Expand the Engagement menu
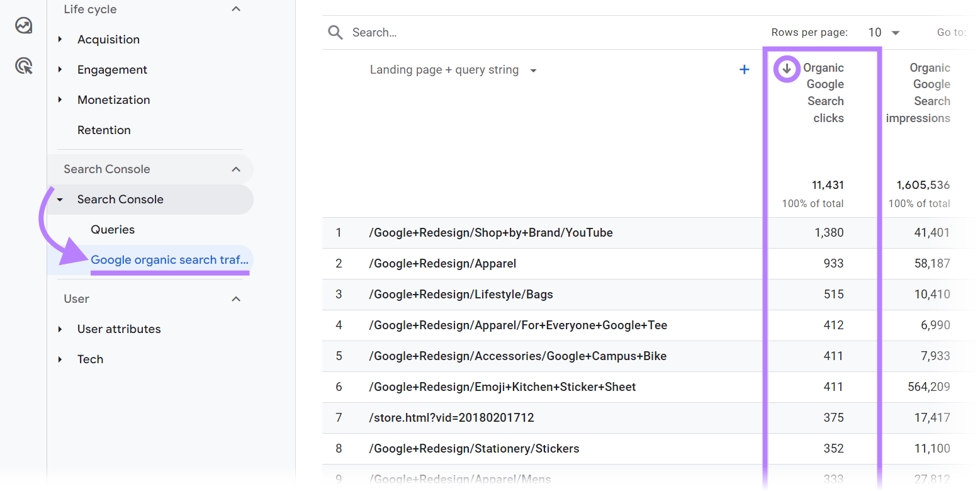This screenshot has height=491, width=980. [60, 70]
